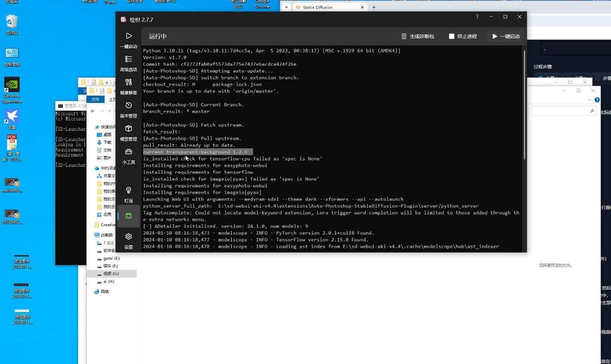The image size is (611, 364).
Task: Click the help question mark in title bar
Action: (477, 17)
